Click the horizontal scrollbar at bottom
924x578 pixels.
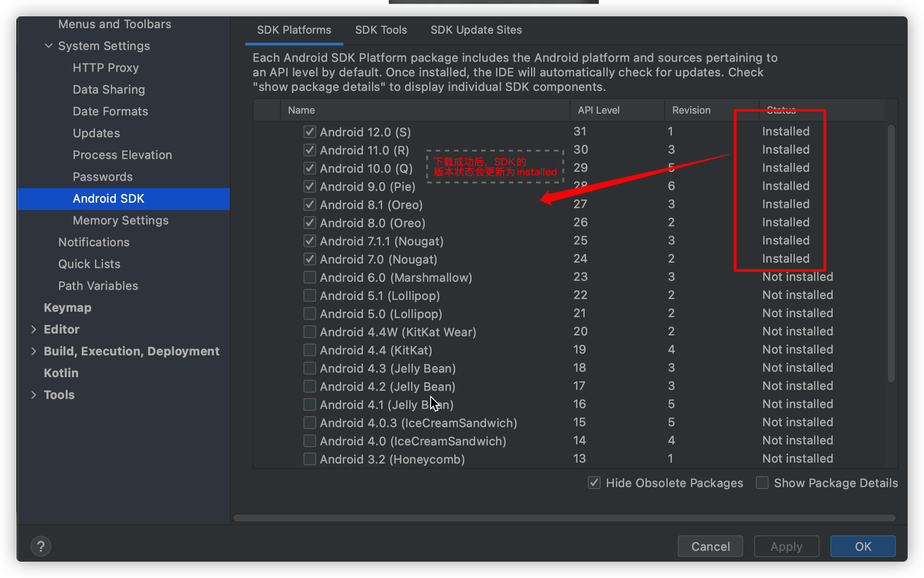pyautogui.click(x=564, y=518)
